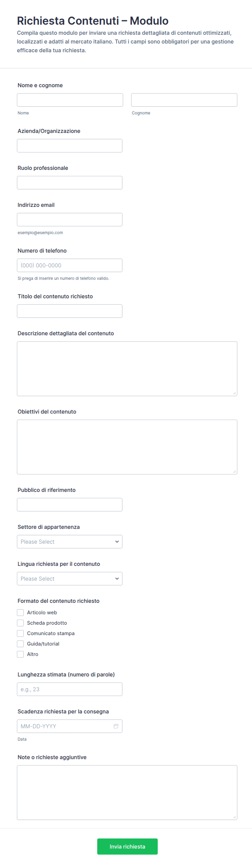Select the Azienda/Organizzazione input box

point(70,146)
